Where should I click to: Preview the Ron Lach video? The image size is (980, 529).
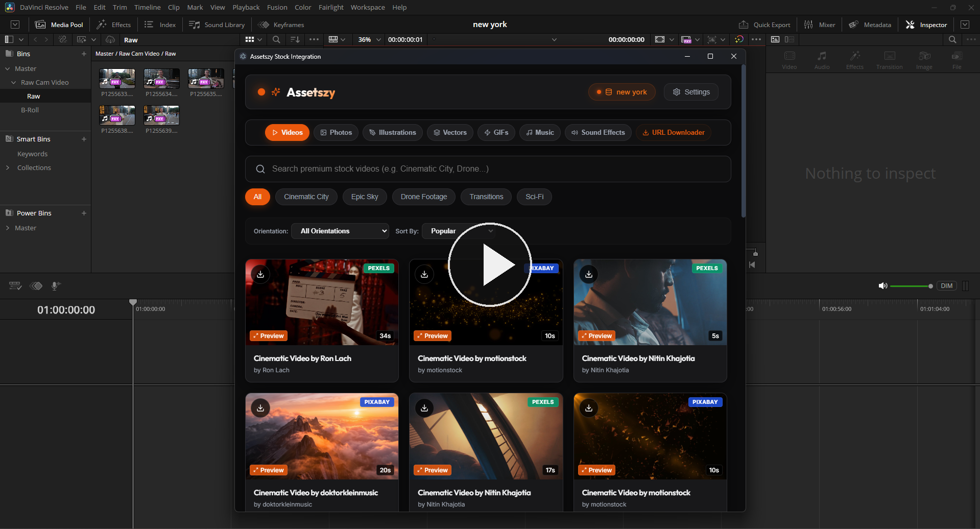269,336
